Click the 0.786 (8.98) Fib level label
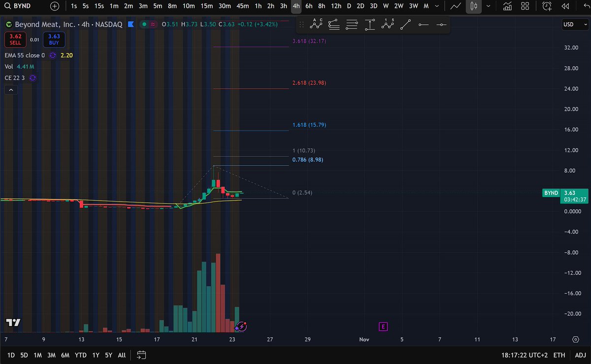This screenshot has width=591, height=364. tap(308, 160)
